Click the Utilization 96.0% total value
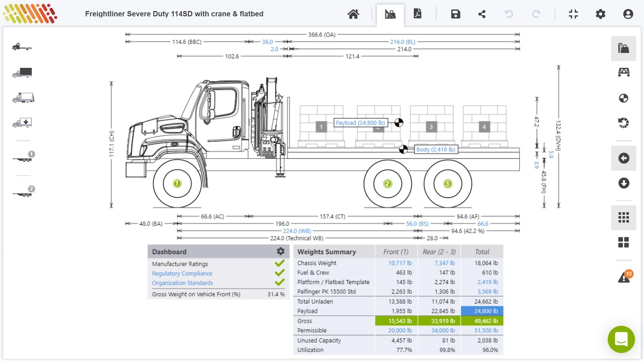The height and width of the screenshot is (362, 644). click(490, 350)
